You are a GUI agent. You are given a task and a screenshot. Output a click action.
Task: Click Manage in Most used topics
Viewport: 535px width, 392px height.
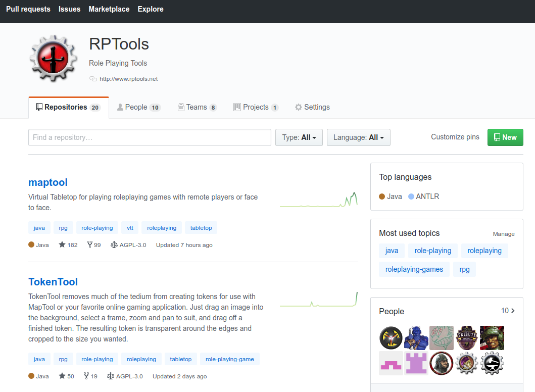click(x=504, y=234)
